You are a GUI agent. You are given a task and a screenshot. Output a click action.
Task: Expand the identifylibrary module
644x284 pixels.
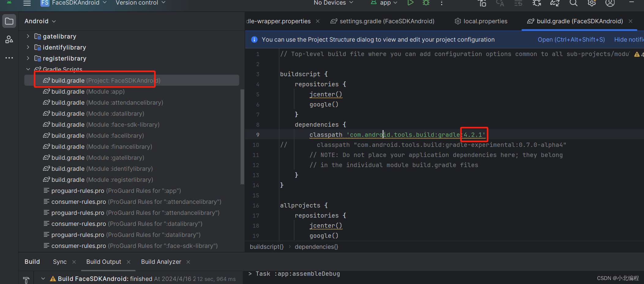point(28,47)
